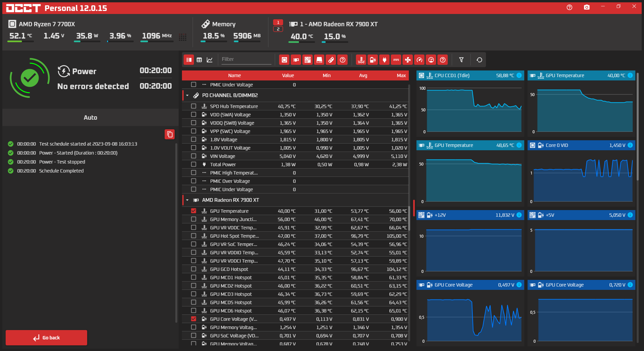Collapse the AMD Radeon RX 7900 XT group
Screen dimensions: 644x351
click(187, 200)
